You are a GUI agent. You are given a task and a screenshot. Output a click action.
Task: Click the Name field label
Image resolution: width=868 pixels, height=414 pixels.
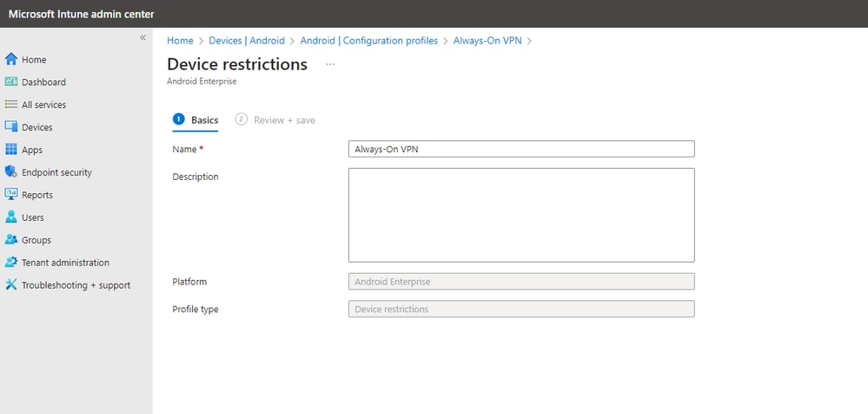pos(188,149)
